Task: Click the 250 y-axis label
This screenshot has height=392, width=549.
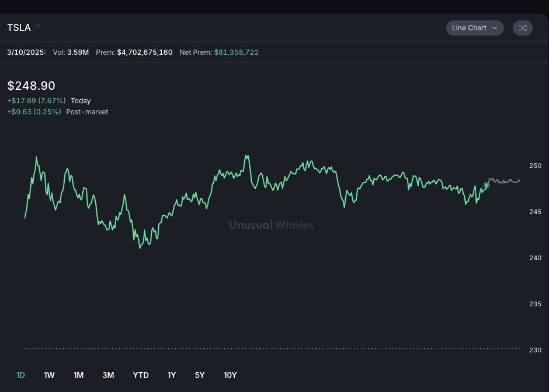Action: pyautogui.click(x=536, y=166)
